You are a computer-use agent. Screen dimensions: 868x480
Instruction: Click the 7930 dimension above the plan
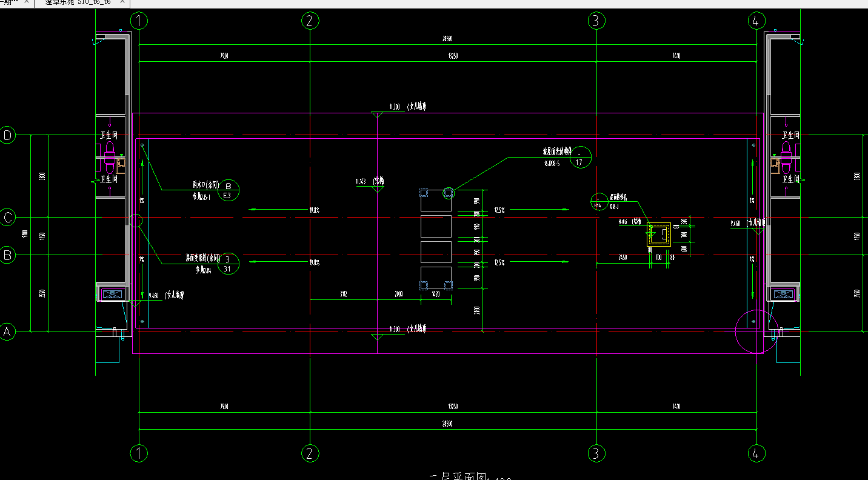click(224, 56)
